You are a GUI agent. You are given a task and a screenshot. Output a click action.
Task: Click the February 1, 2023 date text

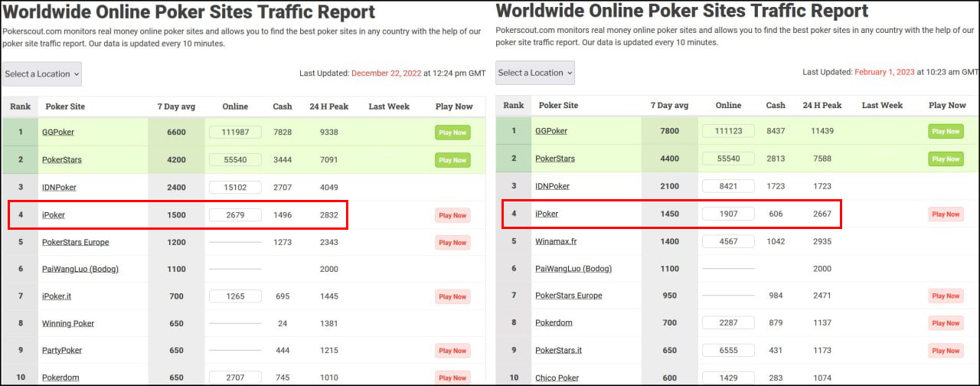[x=884, y=72]
